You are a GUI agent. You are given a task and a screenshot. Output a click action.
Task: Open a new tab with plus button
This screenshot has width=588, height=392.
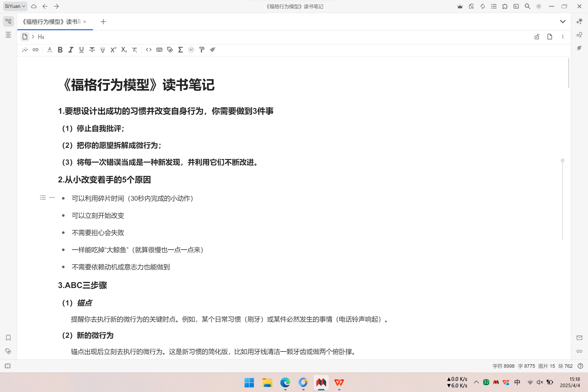103,22
